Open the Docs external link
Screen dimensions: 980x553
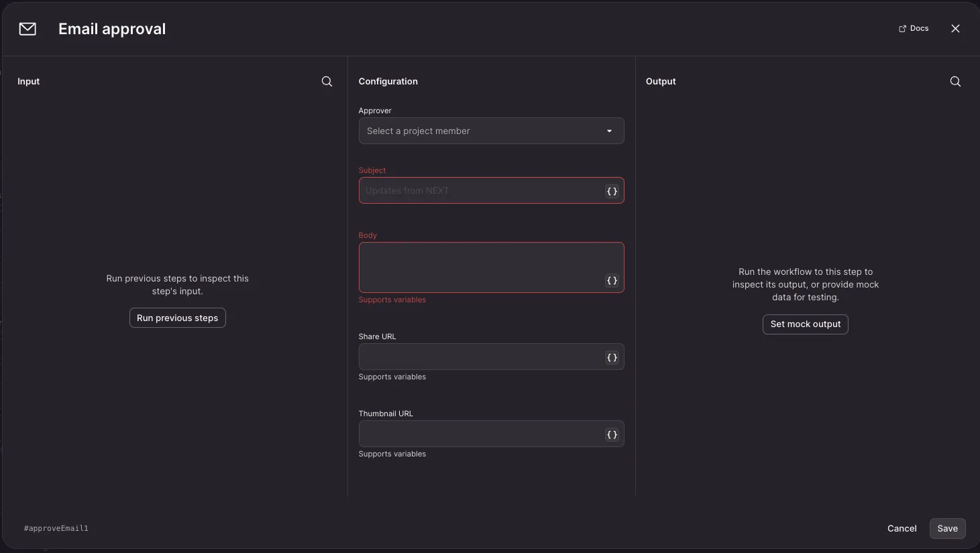point(914,28)
